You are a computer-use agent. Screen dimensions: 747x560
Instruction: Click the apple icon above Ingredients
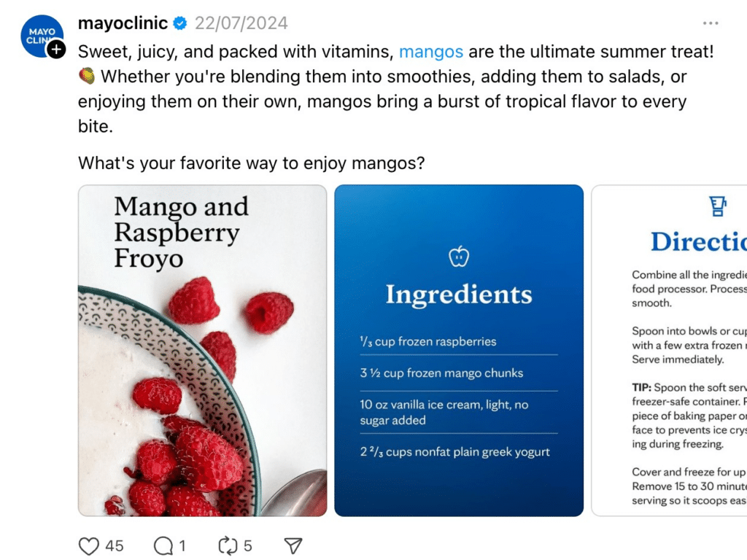click(459, 257)
